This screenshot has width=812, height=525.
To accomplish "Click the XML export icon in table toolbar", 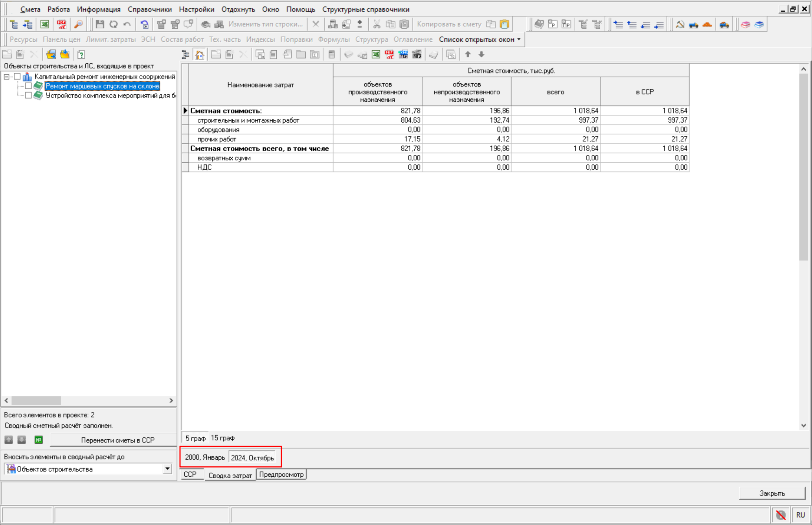I will (403, 55).
